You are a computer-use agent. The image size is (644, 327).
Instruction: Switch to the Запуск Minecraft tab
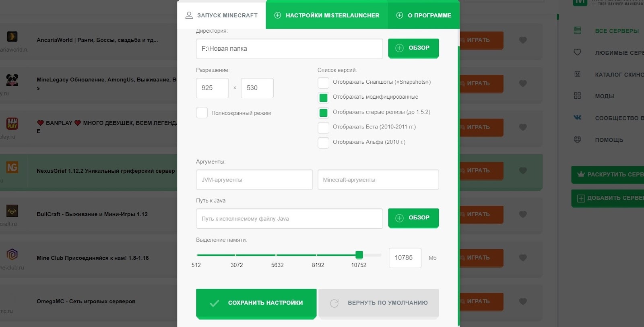pos(221,15)
